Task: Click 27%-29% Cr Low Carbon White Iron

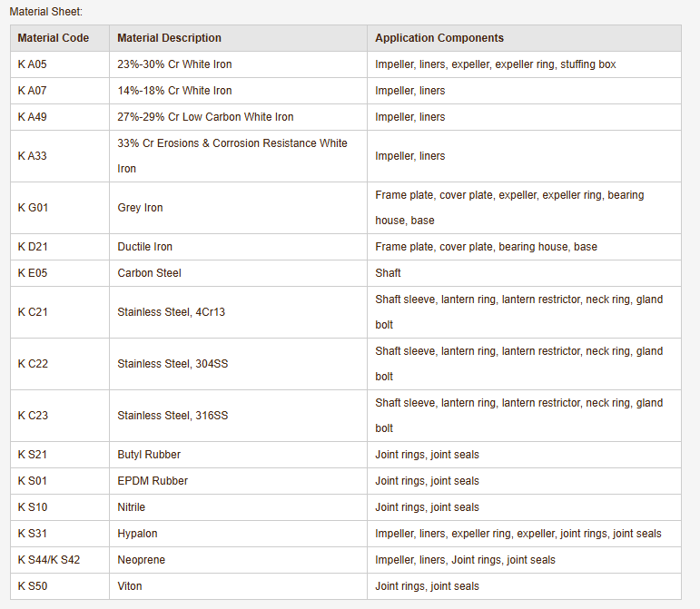Action: [x=205, y=117]
